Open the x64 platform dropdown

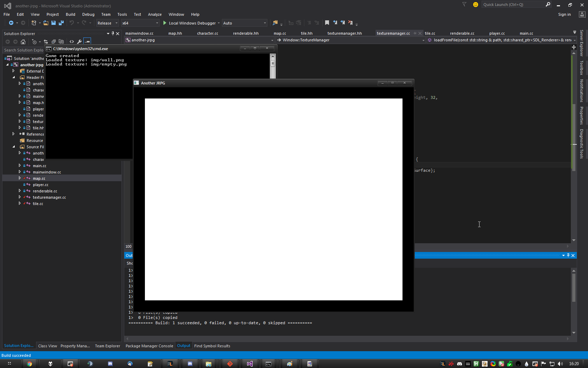(x=140, y=23)
